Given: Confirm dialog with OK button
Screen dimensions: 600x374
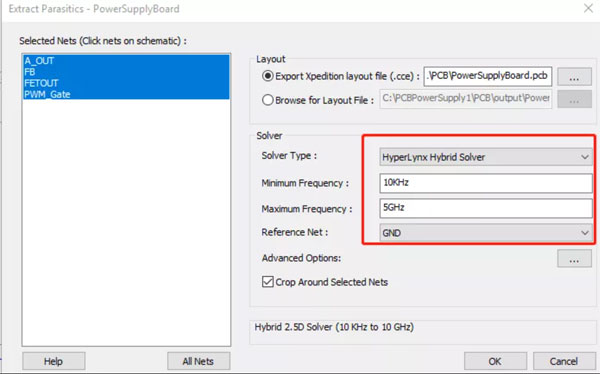Looking at the screenshot, I should point(495,361).
